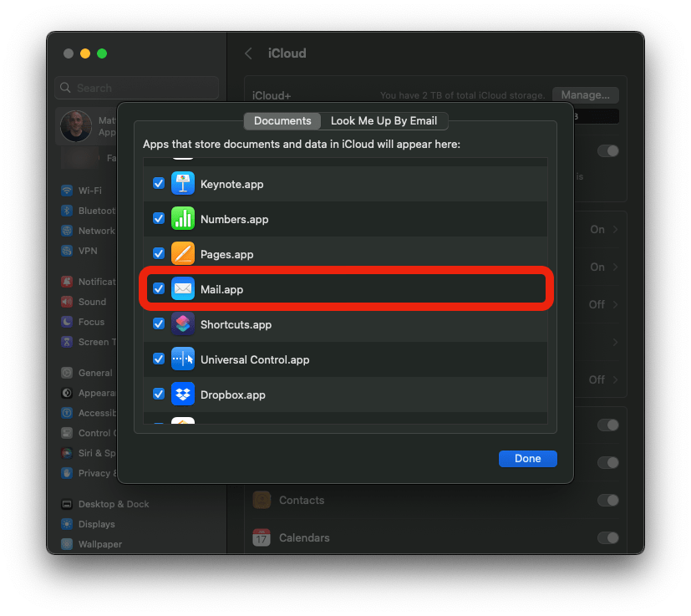Click the Numbers app icon
Image resolution: width=691 pixels, height=616 pixels.
pos(182,219)
